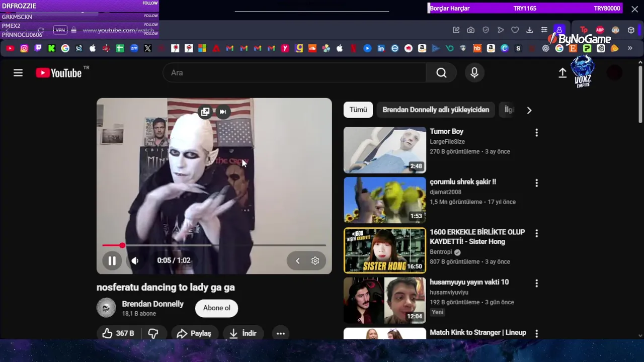
Task: Open the SoundCloud bookmark
Action: click(312, 48)
